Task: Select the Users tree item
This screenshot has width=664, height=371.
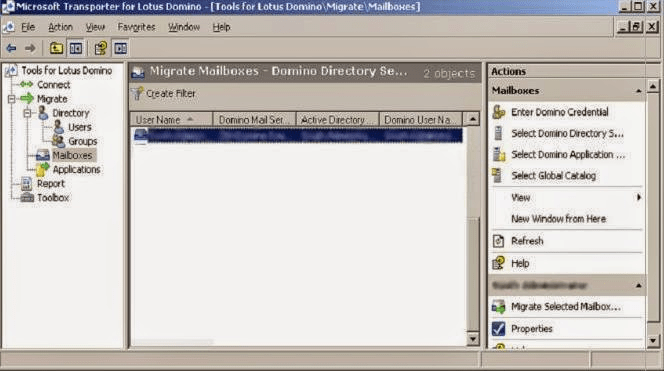Action: pyautogui.click(x=80, y=127)
